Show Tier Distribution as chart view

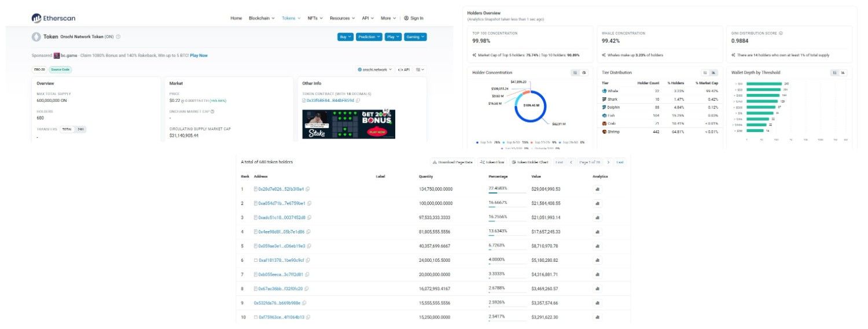714,72
